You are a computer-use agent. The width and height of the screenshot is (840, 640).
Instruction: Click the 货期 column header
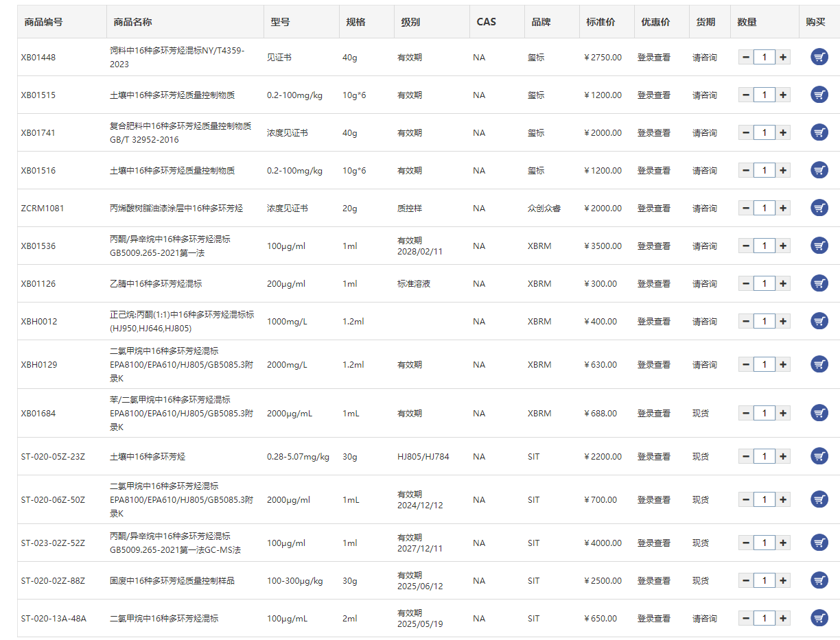click(705, 22)
